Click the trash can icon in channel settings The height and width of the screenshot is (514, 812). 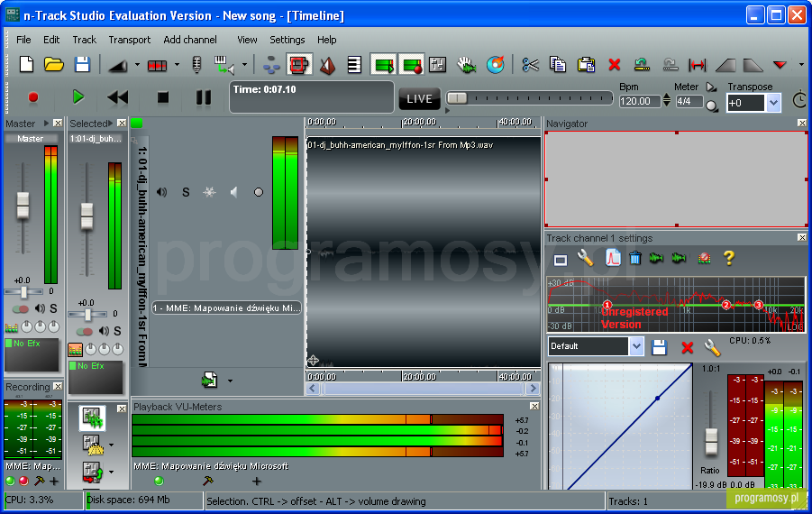(634, 258)
